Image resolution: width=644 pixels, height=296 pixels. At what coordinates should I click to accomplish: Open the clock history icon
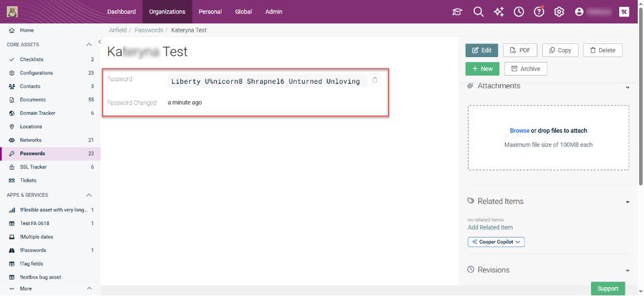[519, 12]
